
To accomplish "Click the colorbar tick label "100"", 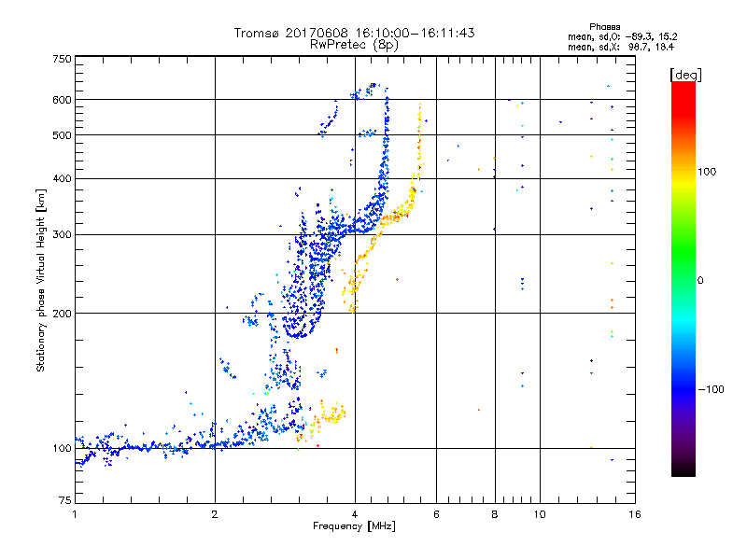I will tap(707, 172).
